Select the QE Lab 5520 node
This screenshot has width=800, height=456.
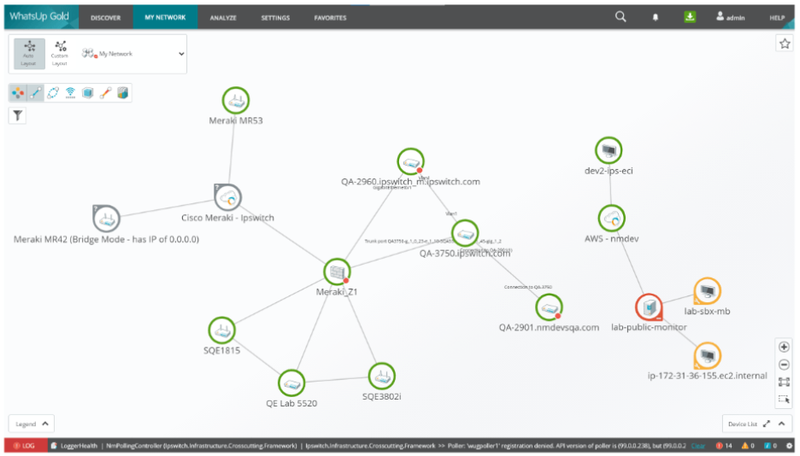[291, 383]
